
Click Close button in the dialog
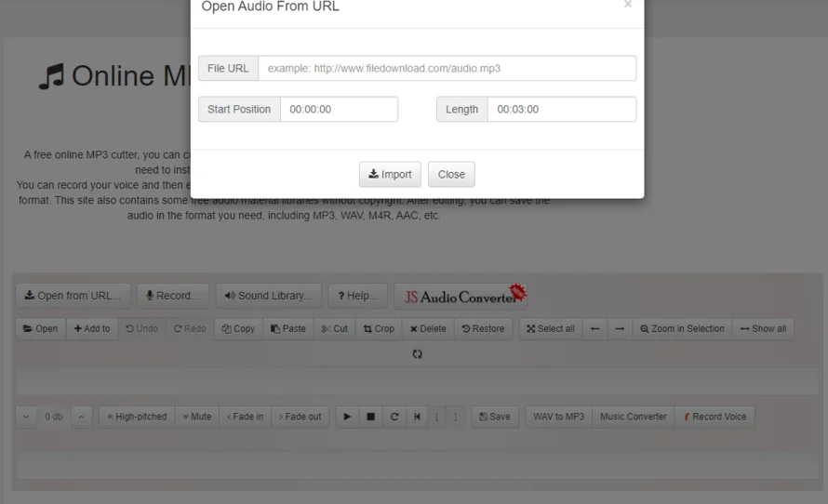(451, 174)
